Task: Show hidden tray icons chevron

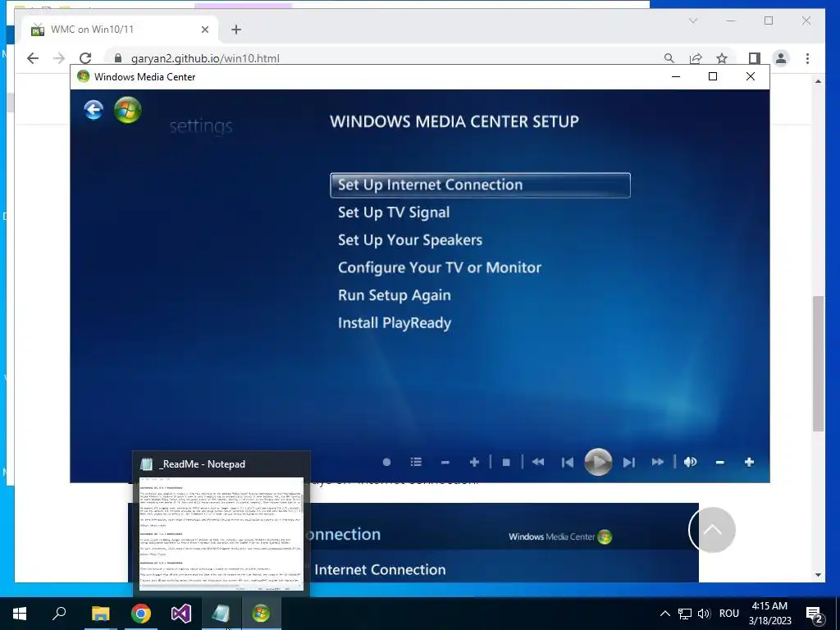Action: click(664, 614)
